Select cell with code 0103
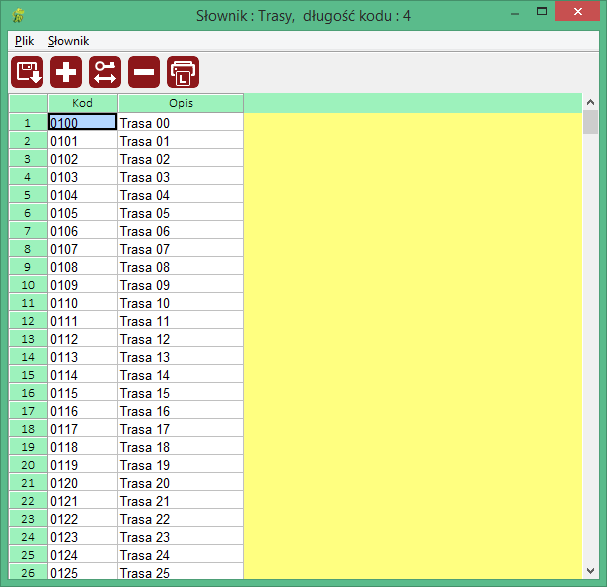The height and width of the screenshot is (587, 607). coord(82,177)
